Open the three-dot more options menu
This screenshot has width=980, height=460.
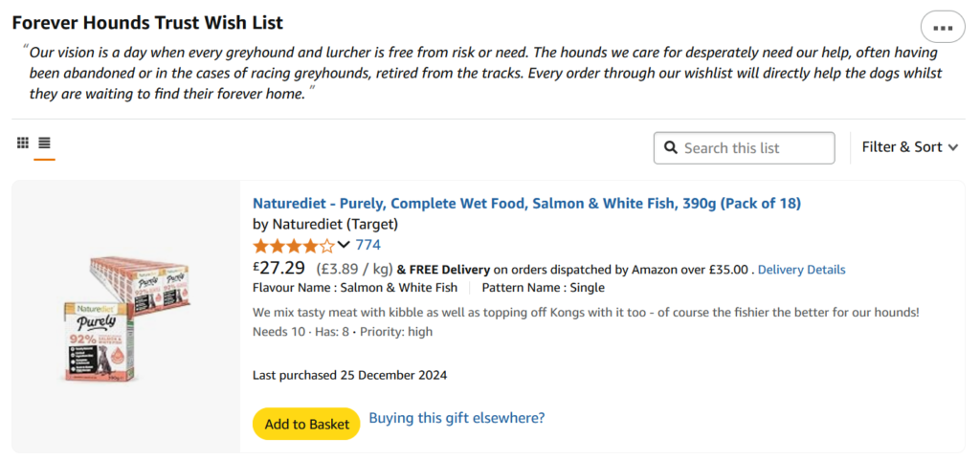pyautogui.click(x=943, y=27)
